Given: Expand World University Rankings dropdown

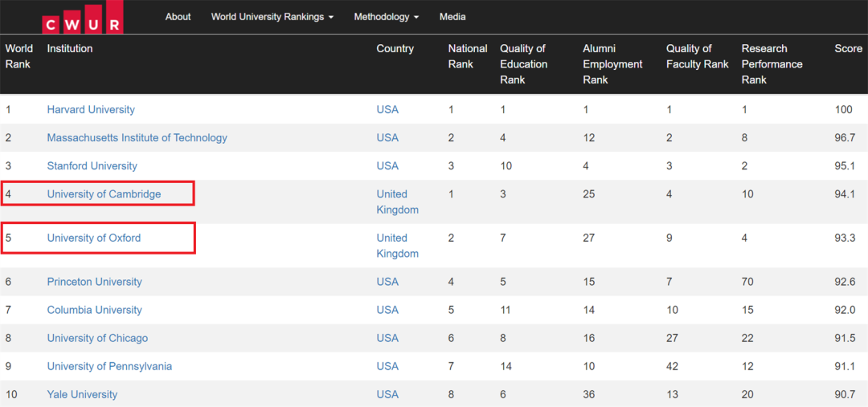Looking at the screenshot, I should (272, 17).
